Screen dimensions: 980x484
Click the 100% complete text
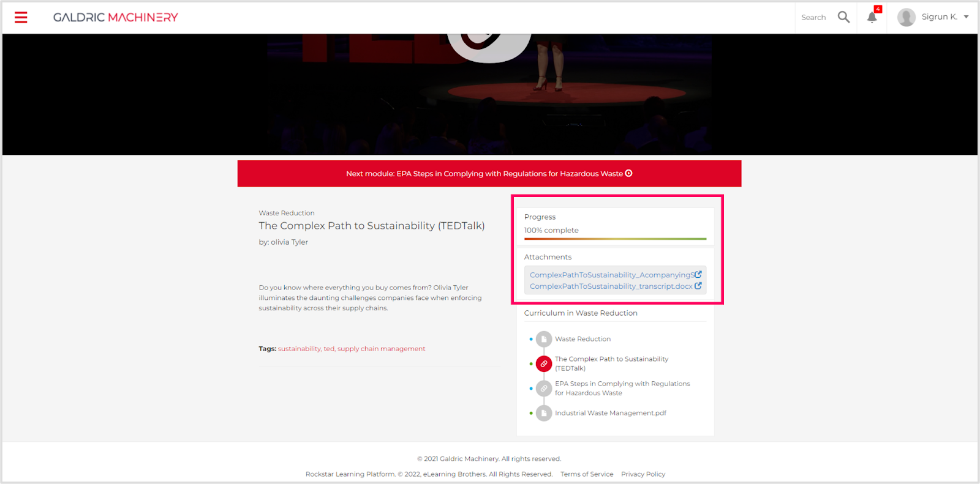551,230
